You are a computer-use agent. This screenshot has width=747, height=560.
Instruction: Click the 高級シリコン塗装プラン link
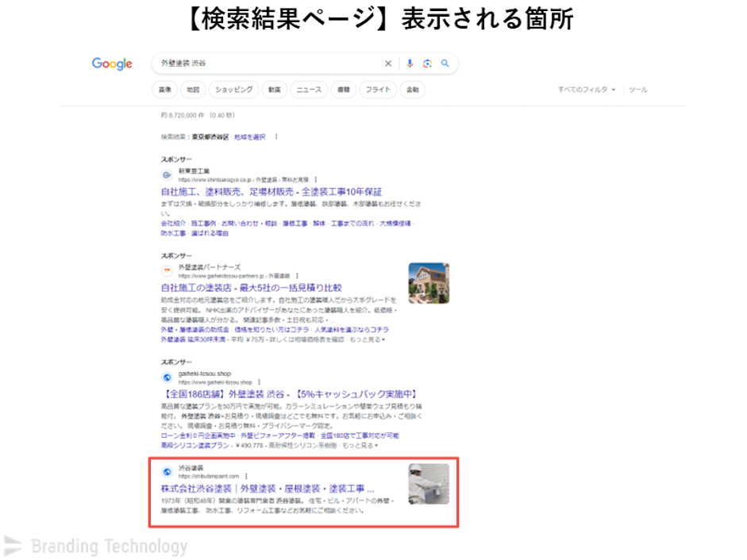coord(194,446)
